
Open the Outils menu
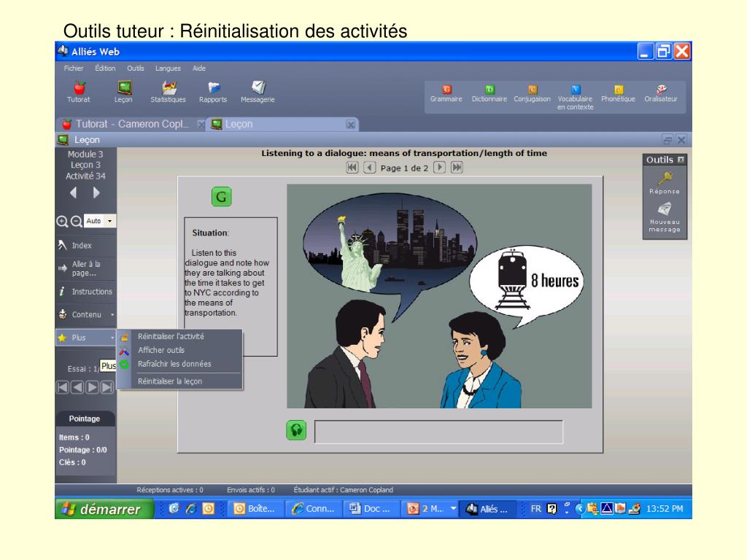click(x=135, y=69)
